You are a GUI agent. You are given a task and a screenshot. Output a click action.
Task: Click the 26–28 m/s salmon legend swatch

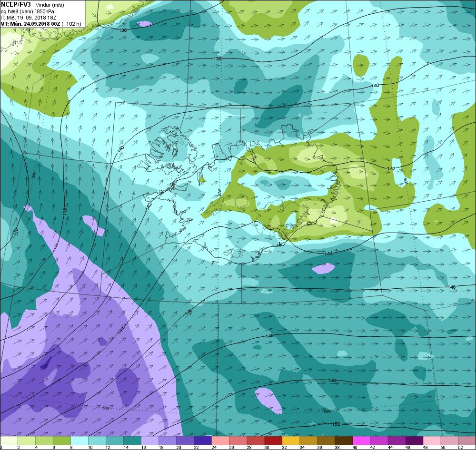tap(238, 440)
